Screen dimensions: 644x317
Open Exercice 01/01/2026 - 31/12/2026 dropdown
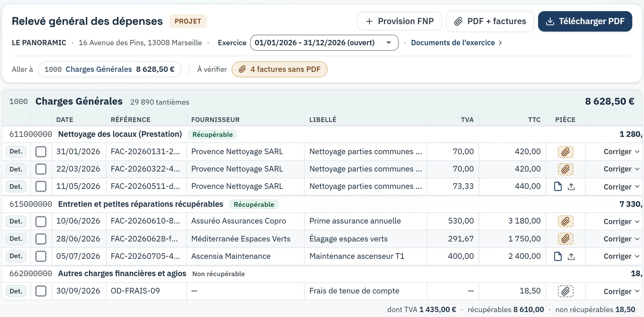(x=324, y=43)
